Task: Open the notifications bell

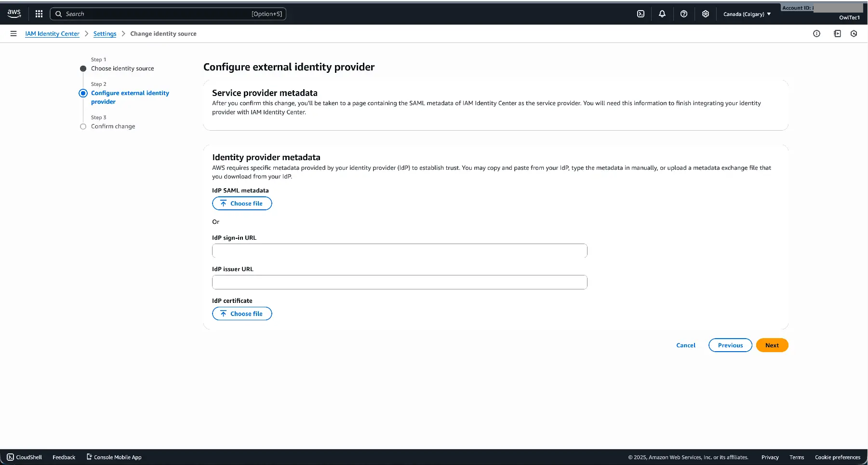Action: (662, 14)
